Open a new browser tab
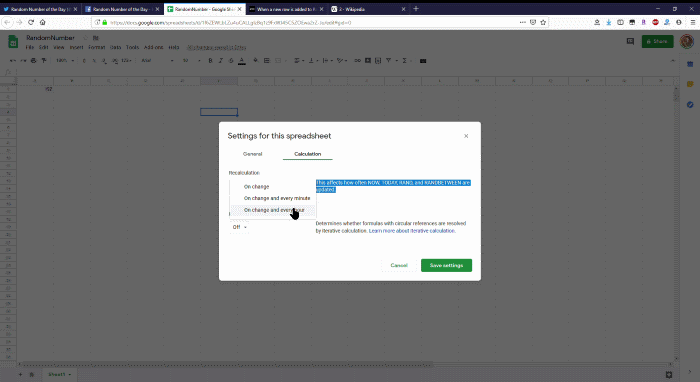The image size is (700, 382). click(x=416, y=8)
